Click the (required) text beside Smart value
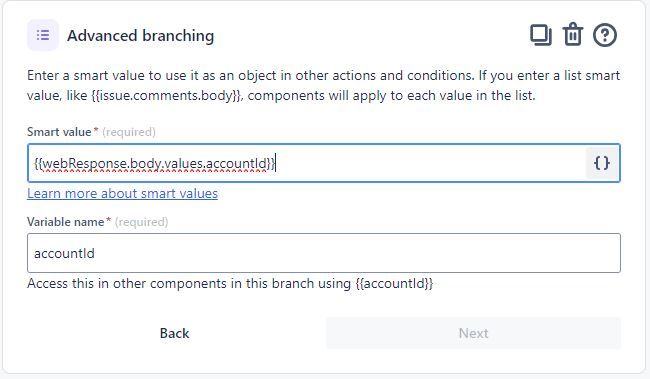650x379 pixels. (x=129, y=132)
